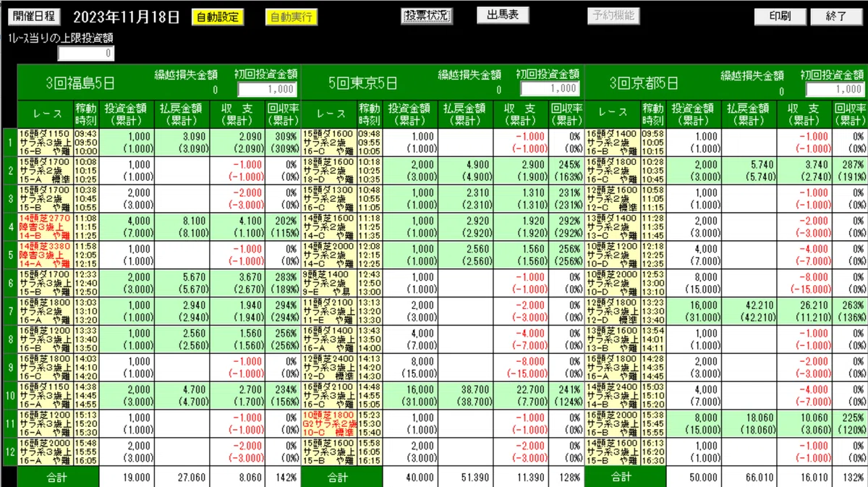The width and height of the screenshot is (868, 487).
Task: Click Tokyo total balance 11,390
Action: coord(531,478)
